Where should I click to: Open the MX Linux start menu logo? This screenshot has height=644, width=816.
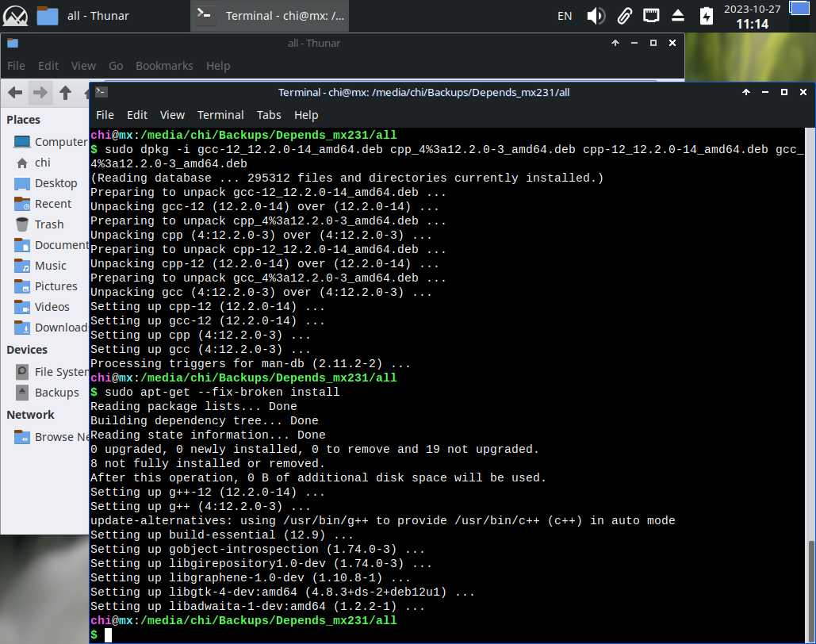(15, 16)
